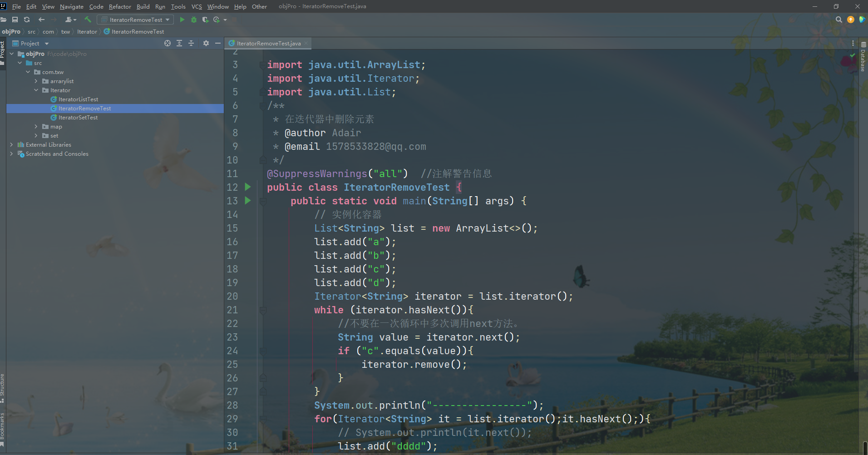Open the IteratorRemoveTest run configuration dropdown
The height and width of the screenshot is (455, 868).
[x=135, y=20]
